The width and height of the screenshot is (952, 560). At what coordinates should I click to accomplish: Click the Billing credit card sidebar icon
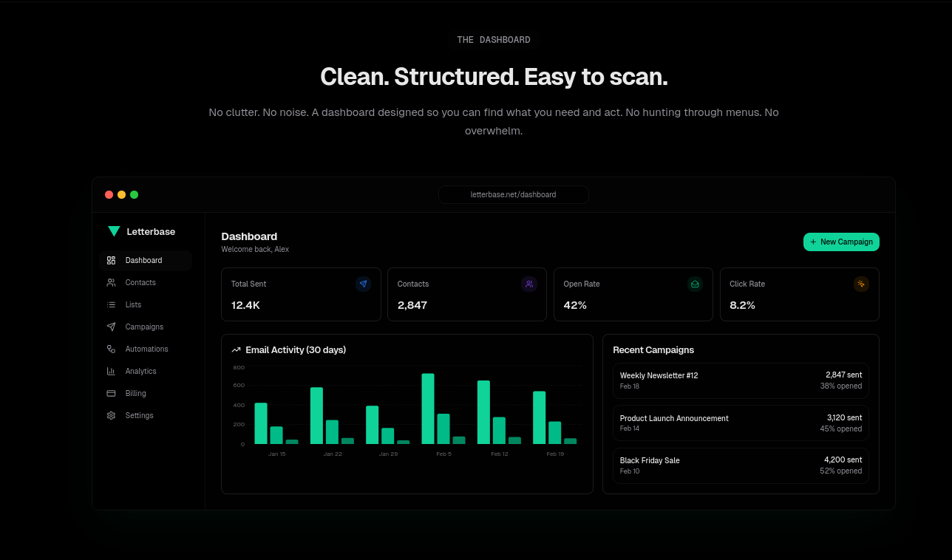(111, 393)
